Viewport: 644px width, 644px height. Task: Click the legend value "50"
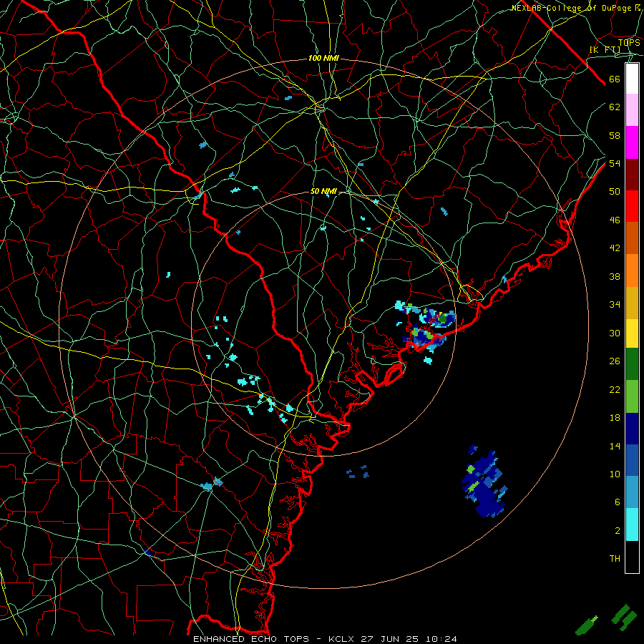tap(615, 192)
